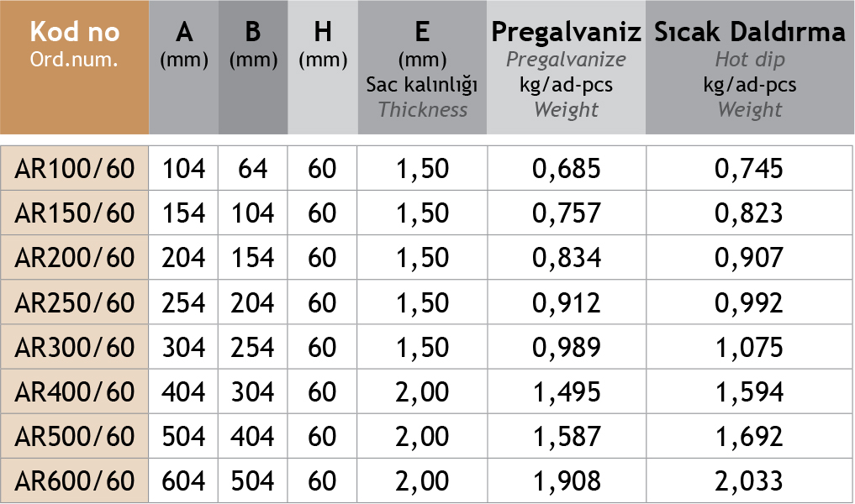Select the 1,495 weight value for AR400/60
855x504 pixels.
pos(567,391)
